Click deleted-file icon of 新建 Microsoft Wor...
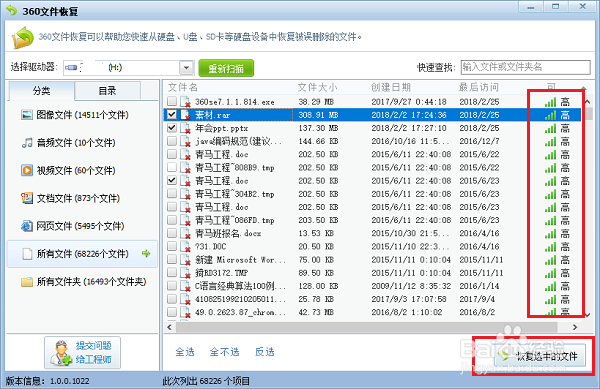 [x=186, y=260]
